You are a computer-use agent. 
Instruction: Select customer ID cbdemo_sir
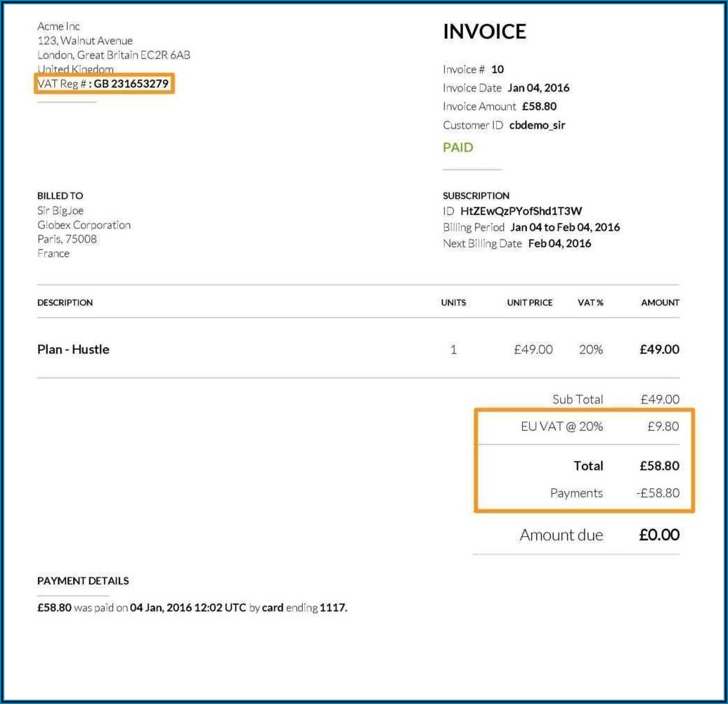537,125
